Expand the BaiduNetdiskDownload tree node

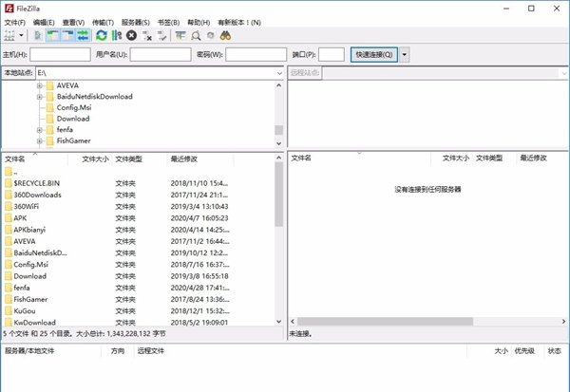tap(40, 97)
